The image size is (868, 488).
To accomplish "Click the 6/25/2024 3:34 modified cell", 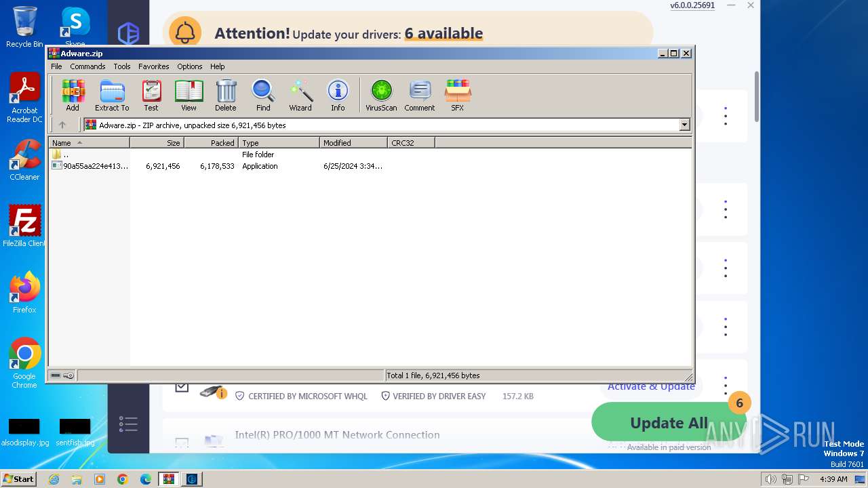I will coord(353,166).
